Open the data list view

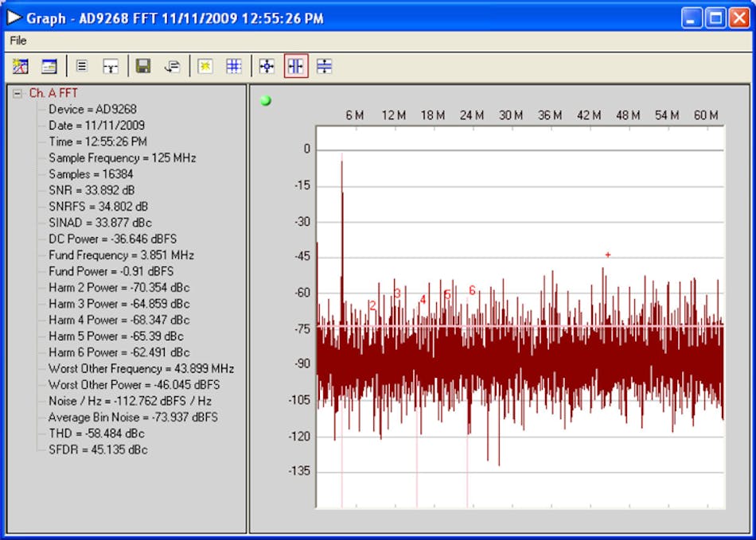[x=80, y=66]
